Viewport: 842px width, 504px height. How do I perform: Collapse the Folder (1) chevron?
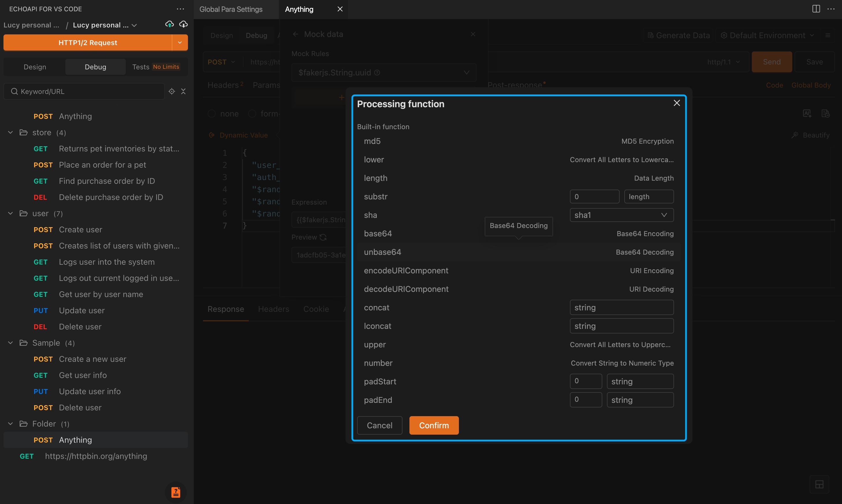click(10, 424)
